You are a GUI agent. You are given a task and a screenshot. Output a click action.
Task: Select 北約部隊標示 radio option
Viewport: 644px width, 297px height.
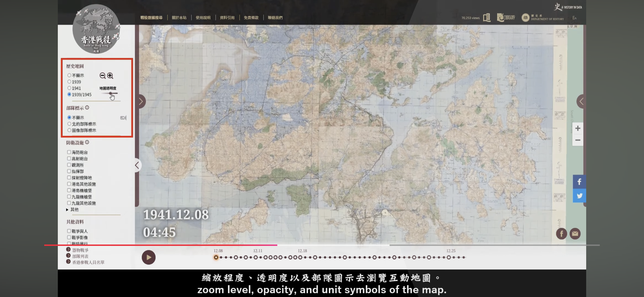(x=69, y=124)
